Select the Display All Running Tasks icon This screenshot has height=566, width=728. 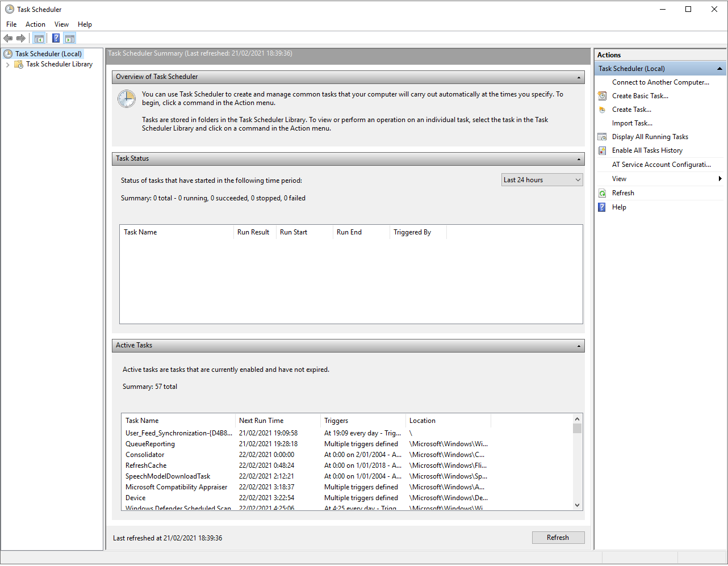click(601, 136)
